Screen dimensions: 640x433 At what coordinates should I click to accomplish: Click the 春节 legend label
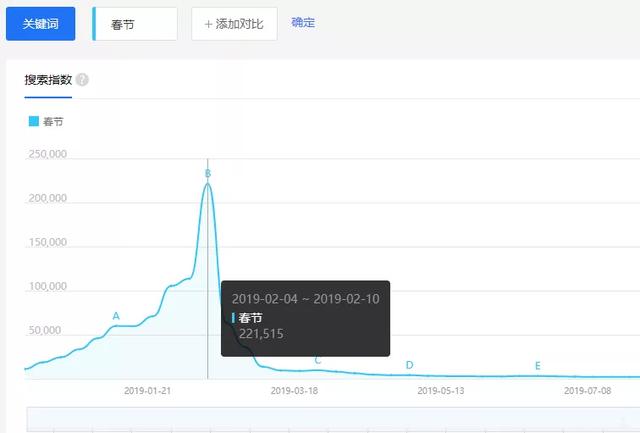pyautogui.click(x=53, y=121)
